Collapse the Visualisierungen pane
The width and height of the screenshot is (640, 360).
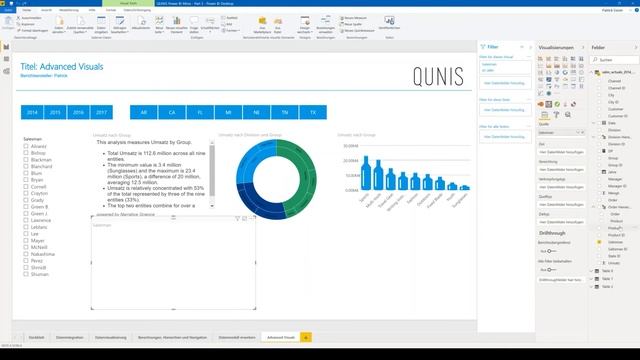coord(583,48)
